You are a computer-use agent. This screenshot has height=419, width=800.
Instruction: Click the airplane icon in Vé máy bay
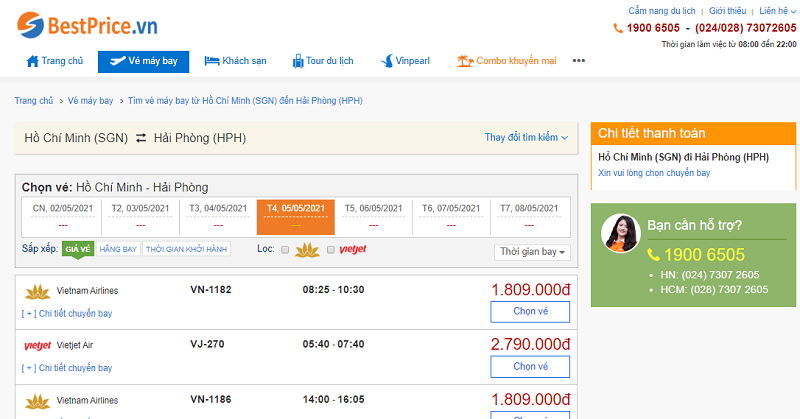[117, 61]
